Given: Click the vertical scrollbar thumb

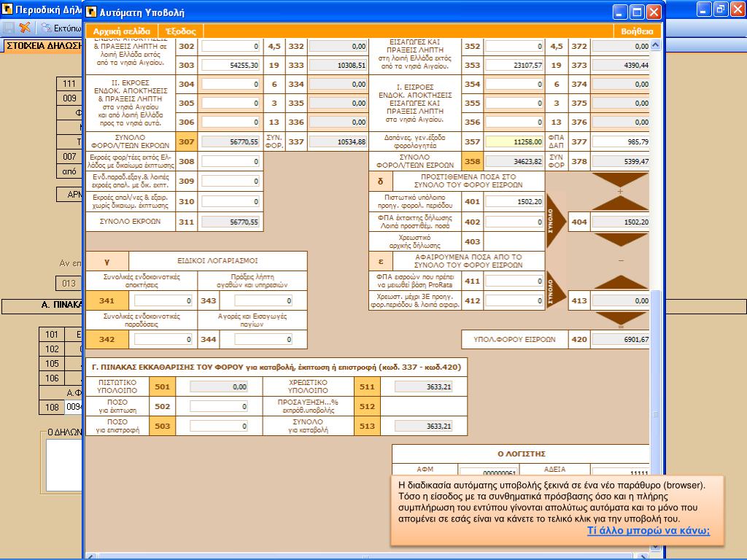Looking at the screenshot, I should coord(656,414).
